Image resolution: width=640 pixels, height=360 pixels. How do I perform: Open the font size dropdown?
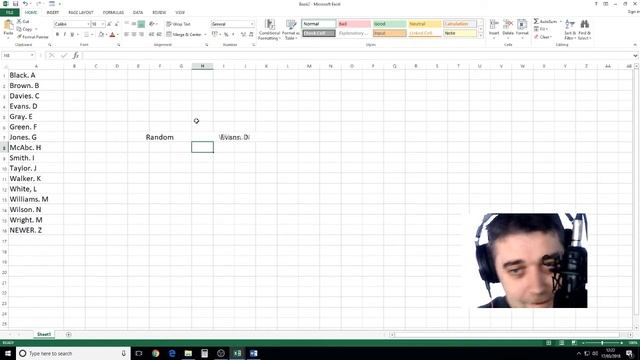pyautogui.click(x=102, y=24)
